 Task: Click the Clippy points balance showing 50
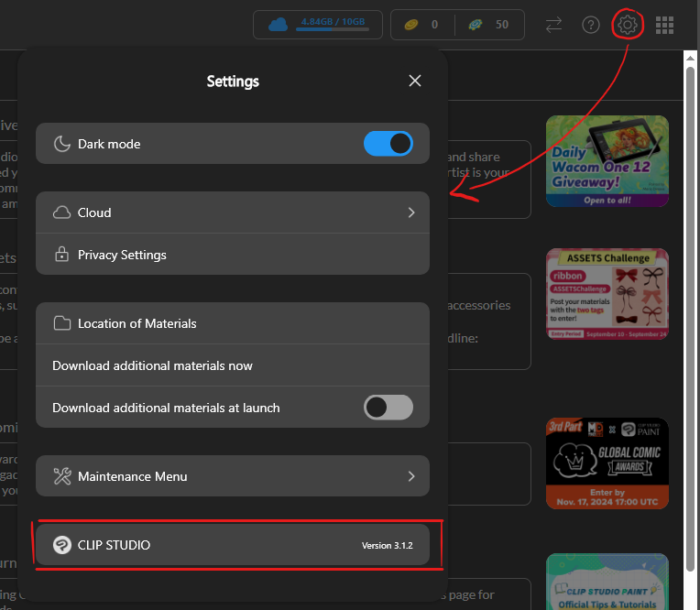coord(488,25)
